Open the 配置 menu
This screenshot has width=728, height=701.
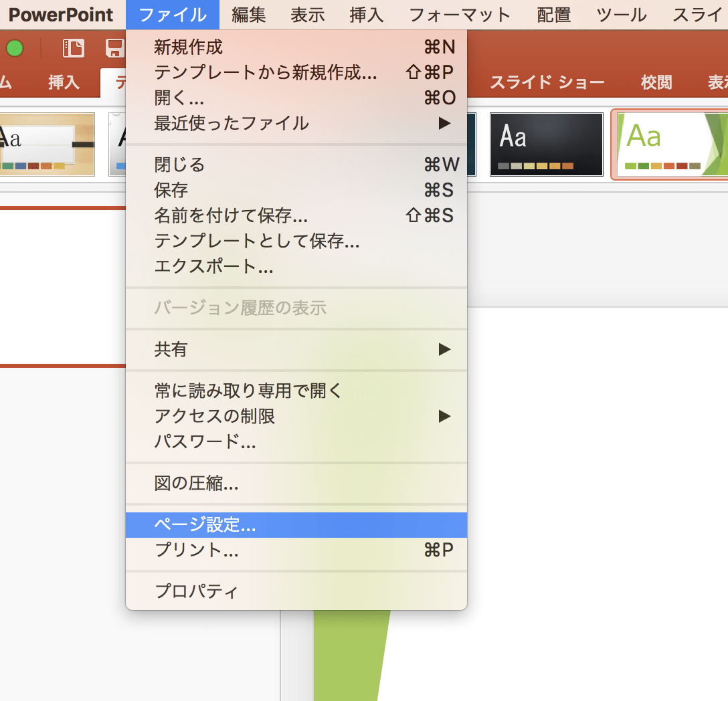553,15
